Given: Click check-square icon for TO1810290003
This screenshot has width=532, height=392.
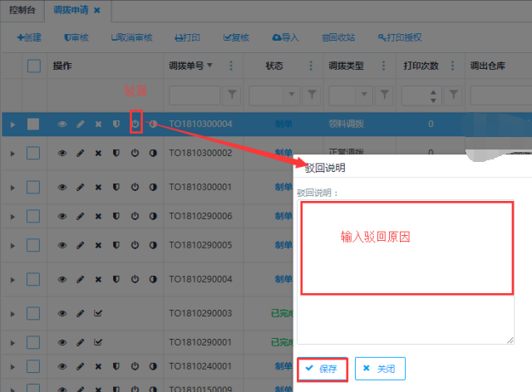Looking at the screenshot, I should point(99,313).
